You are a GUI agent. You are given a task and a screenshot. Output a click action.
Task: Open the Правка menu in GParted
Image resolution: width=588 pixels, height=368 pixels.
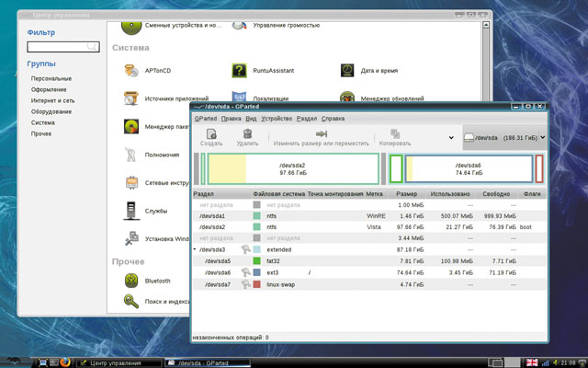tap(231, 119)
